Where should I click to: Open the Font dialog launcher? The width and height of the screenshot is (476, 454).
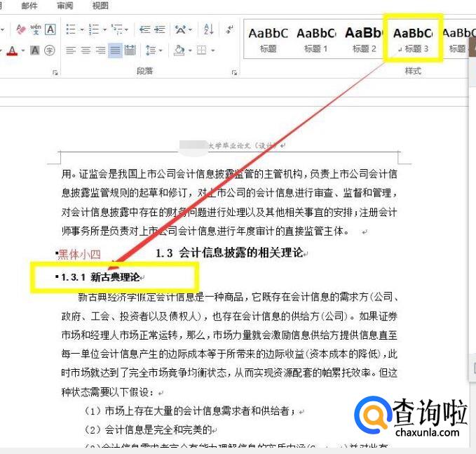pos(55,72)
